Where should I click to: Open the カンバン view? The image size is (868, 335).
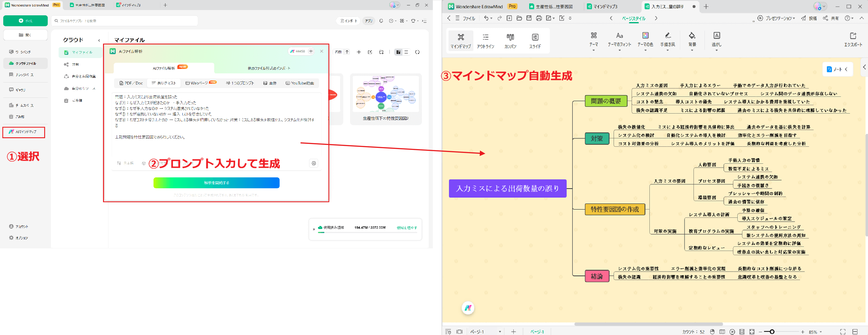click(x=510, y=40)
